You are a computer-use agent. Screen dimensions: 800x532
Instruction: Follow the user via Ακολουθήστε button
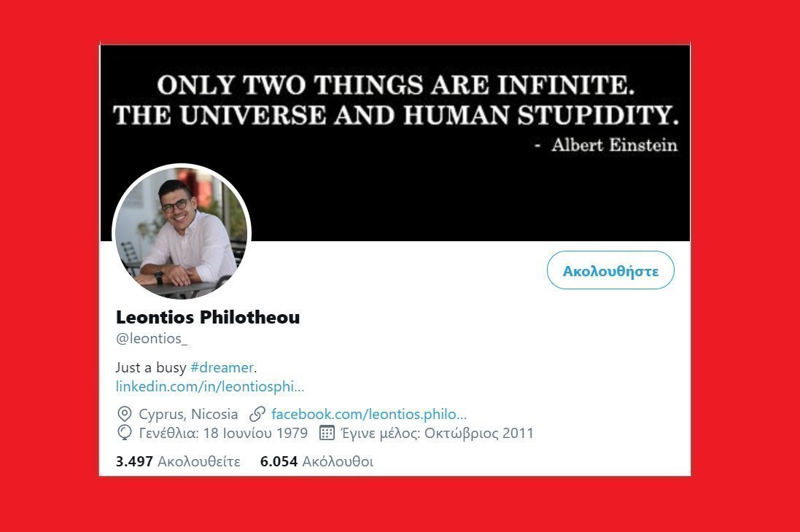pyautogui.click(x=610, y=270)
